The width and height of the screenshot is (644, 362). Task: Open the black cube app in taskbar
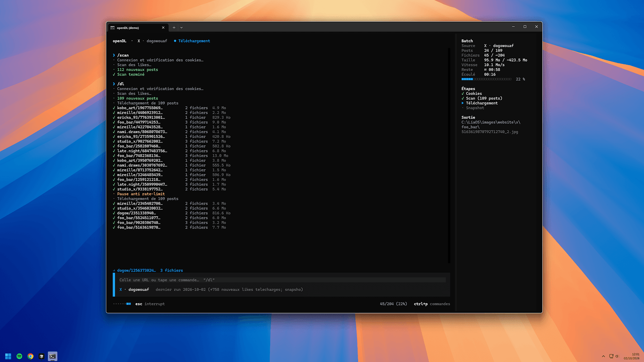tap(42, 356)
